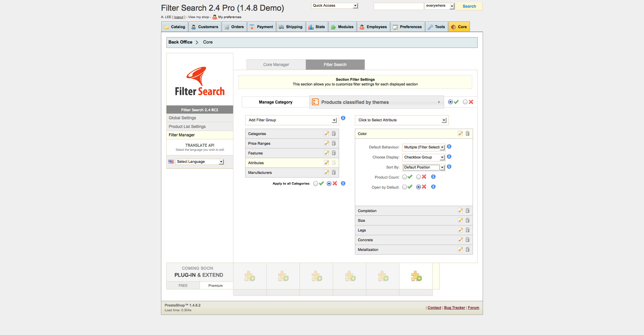Delete the Metallization attribute
The height and width of the screenshot is (335, 644).
(x=468, y=249)
